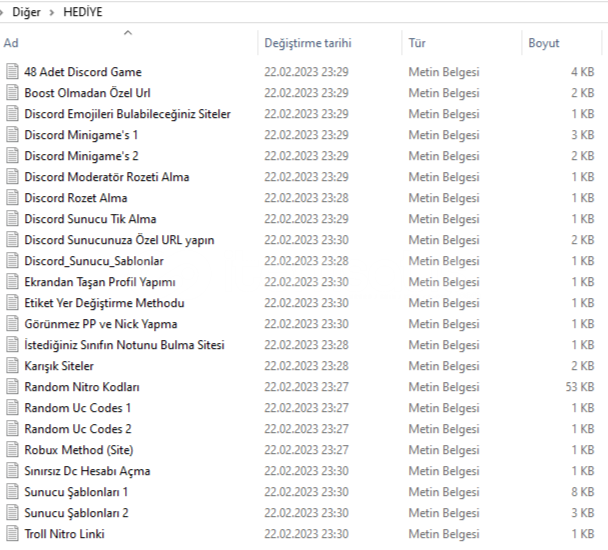Select Ekrandan Taşan Profil Yapımı file name

[100, 282]
